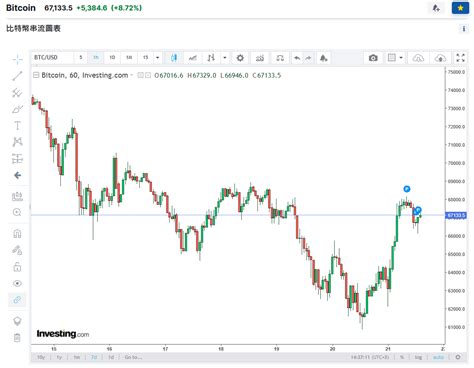Screen dimensions: 474x368
Task: Select the 15 minute interval
Action: pyautogui.click(x=145, y=57)
